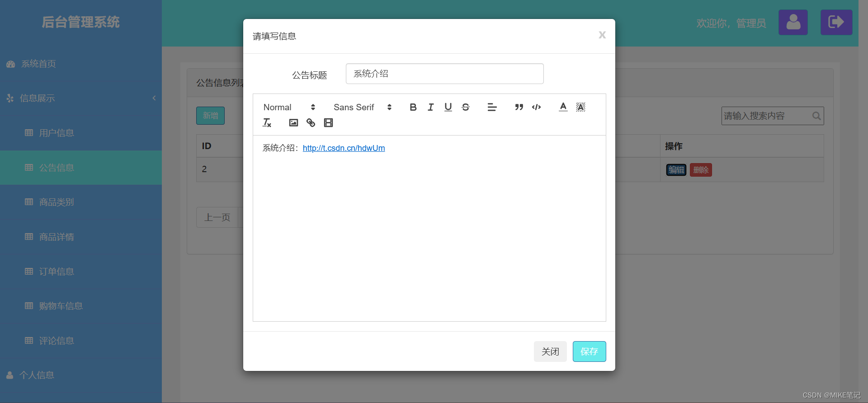Click the 后台管理系统 title
This screenshot has height=403, width=868.
click(x=81, y=22)
